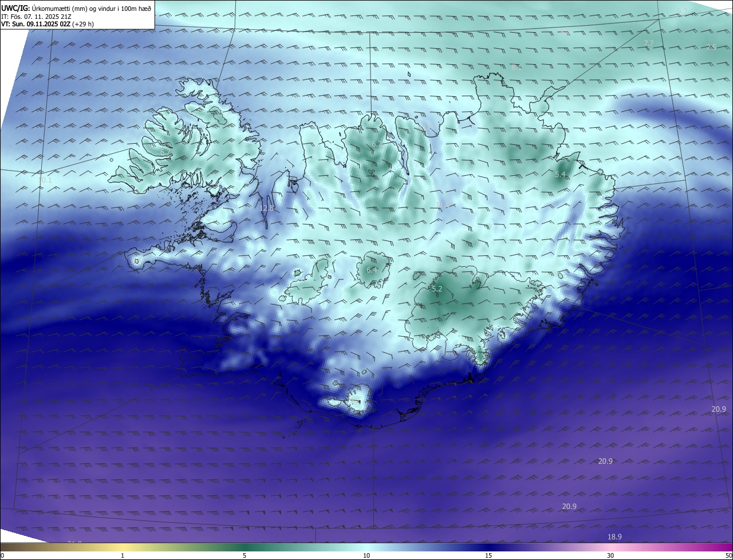Click the 5.2 value label on Vatnajökull

pos(437,289)
